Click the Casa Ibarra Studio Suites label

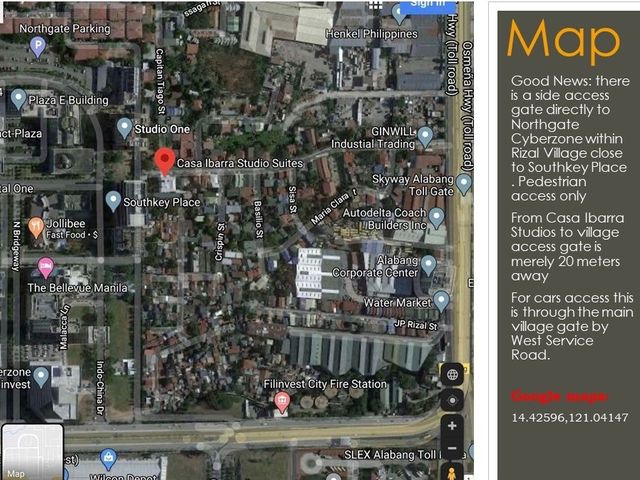[x=240, y=163]
